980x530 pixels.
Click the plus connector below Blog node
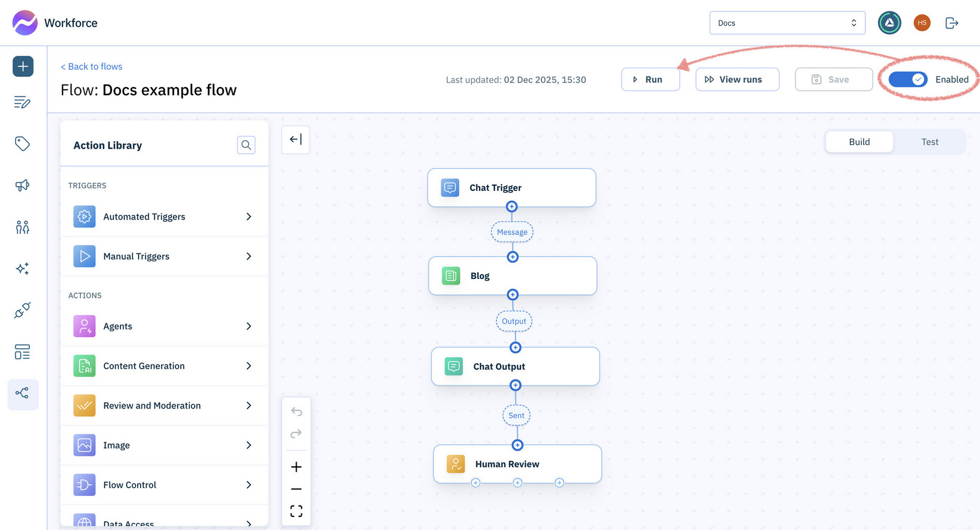pyautogui.click(x=513, y=295)
